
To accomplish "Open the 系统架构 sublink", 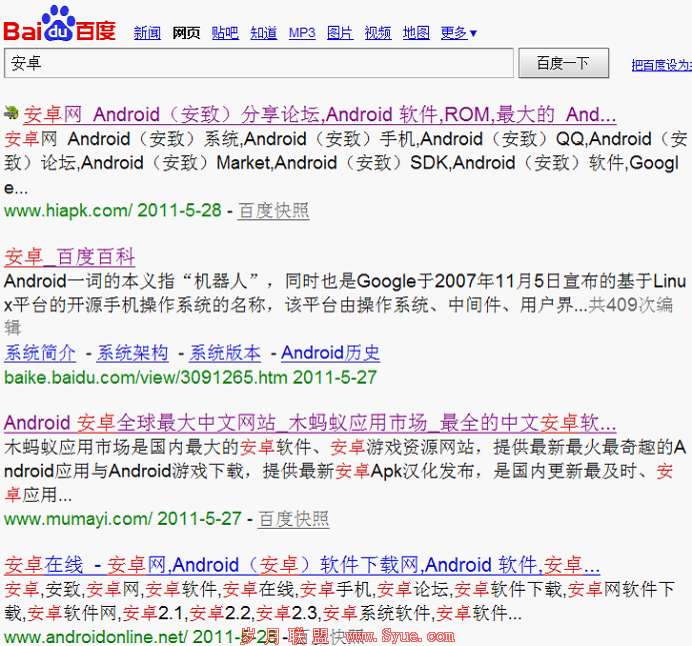I will pyautogui.click(x=132, y=353).
